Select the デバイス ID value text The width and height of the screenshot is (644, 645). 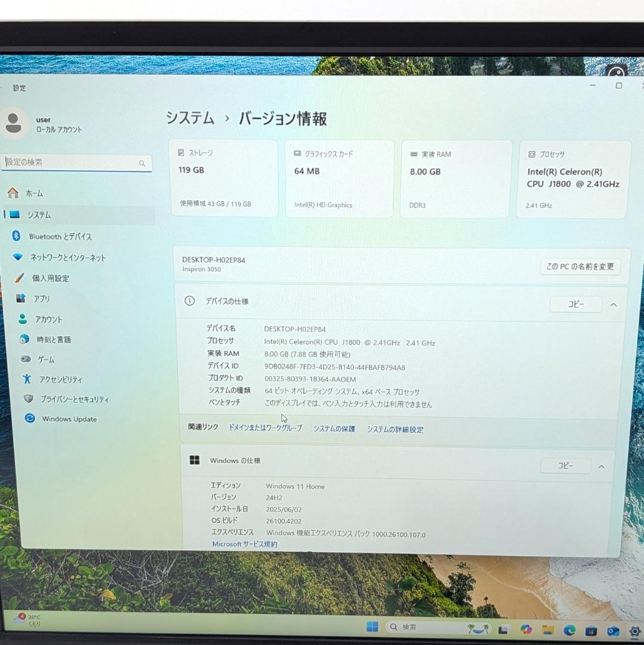[x=335, y=367]
